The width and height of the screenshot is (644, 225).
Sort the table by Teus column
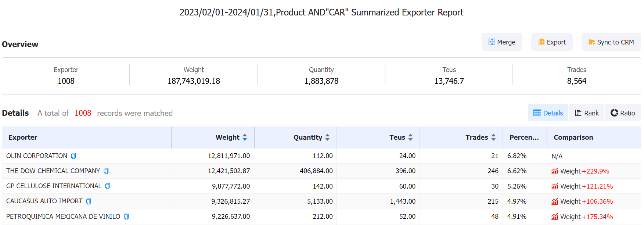pyautogui.click(x=410, y=137)
